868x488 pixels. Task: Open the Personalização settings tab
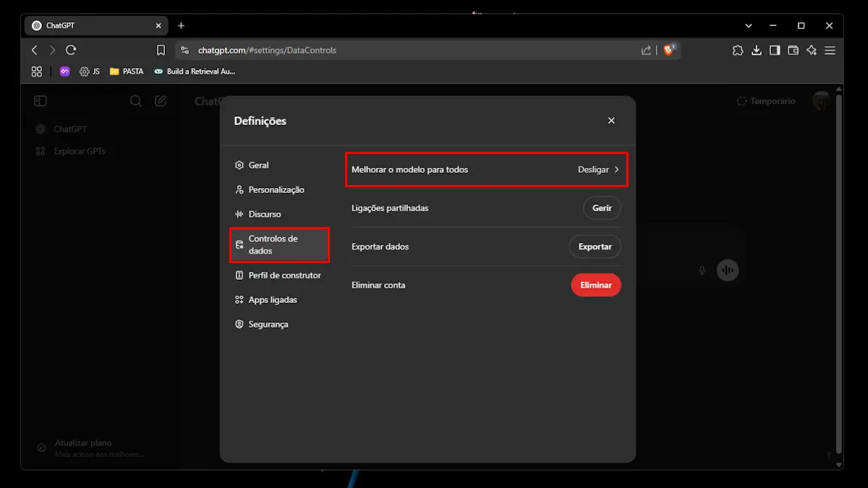pyautogui.click(x=276, y=190)
